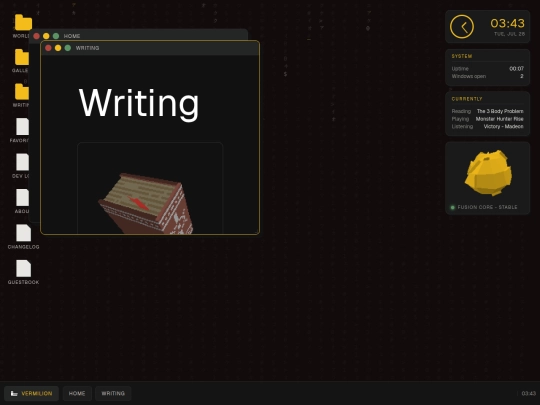
Task: Minimize the Writing window with the yellow button
Action: coord(58,48)
